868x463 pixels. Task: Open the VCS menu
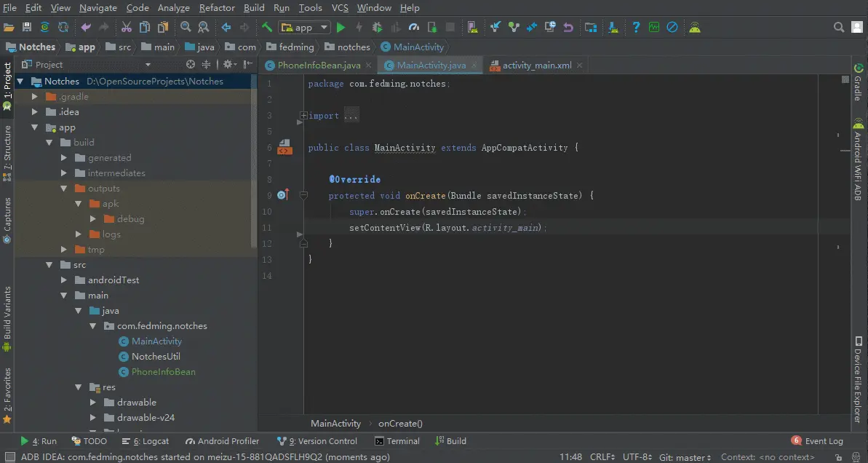click(x=340, y=8)
